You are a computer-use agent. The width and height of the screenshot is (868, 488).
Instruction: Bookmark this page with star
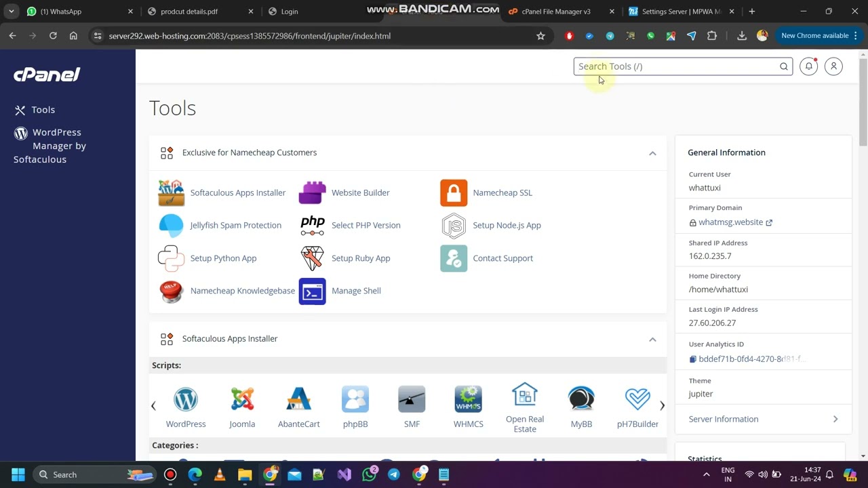(540, 36)
